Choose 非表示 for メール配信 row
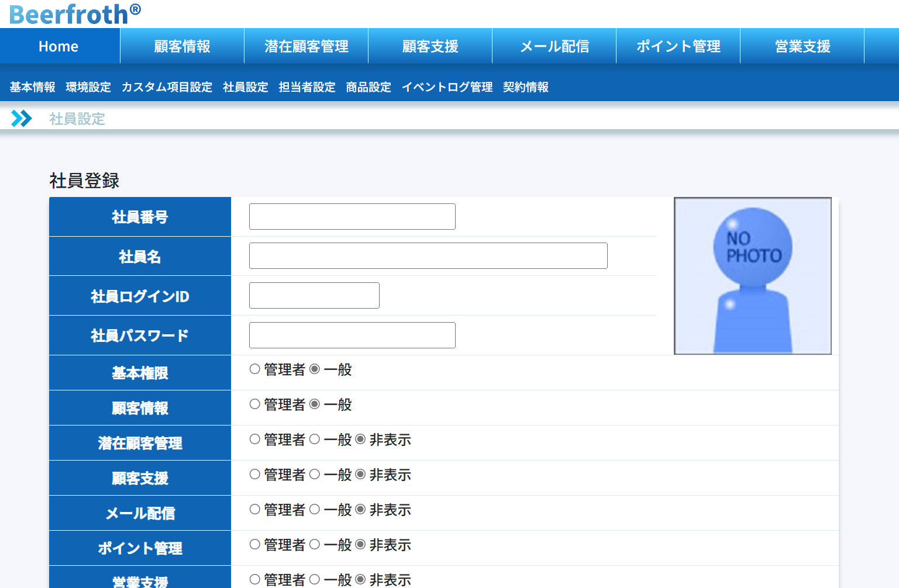Screen dimensions: 899x588 (x=360, y=509)
